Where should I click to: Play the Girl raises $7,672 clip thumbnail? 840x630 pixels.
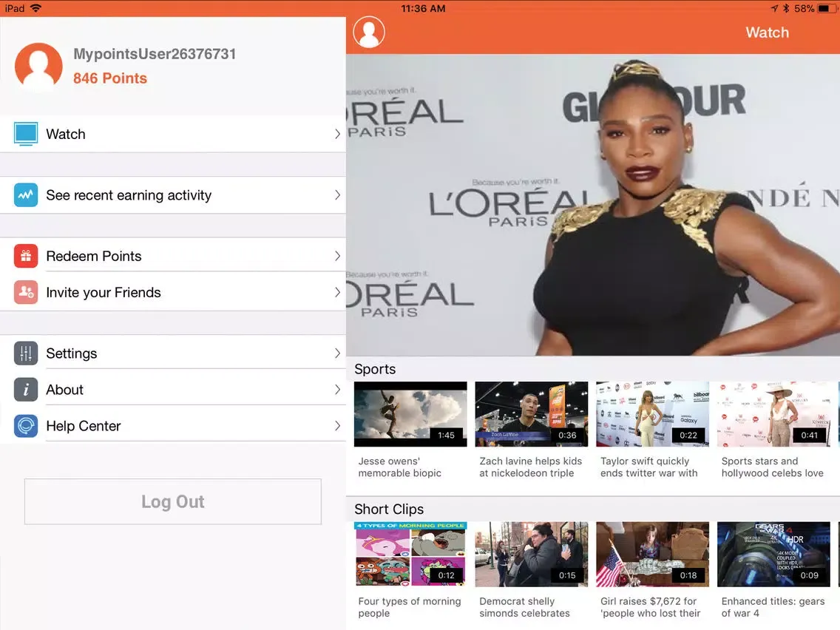tap(652, 555)
